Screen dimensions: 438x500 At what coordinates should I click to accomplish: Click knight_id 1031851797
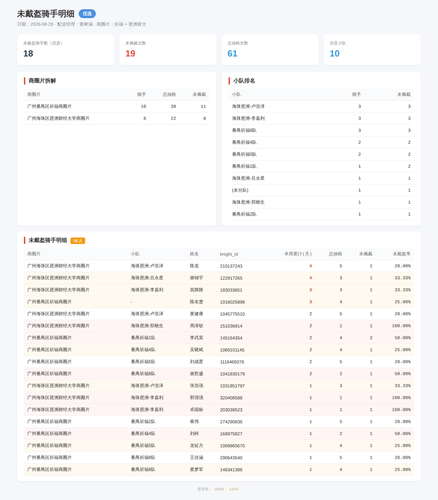[x=232, y=386]
